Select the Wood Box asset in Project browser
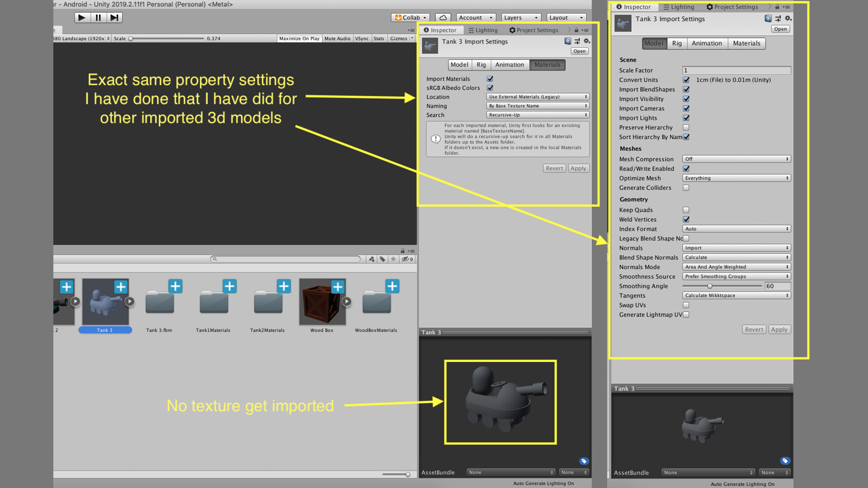Screen dimensions: 868x488 [x=321, y=302]
